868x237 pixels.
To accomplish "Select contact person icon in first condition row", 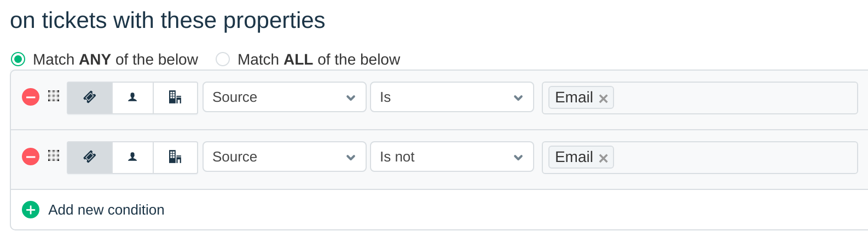I will coord(132,97).
